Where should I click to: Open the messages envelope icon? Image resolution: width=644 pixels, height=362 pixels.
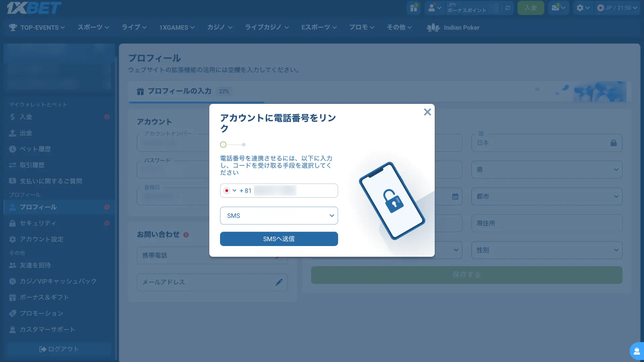point(558,8)
